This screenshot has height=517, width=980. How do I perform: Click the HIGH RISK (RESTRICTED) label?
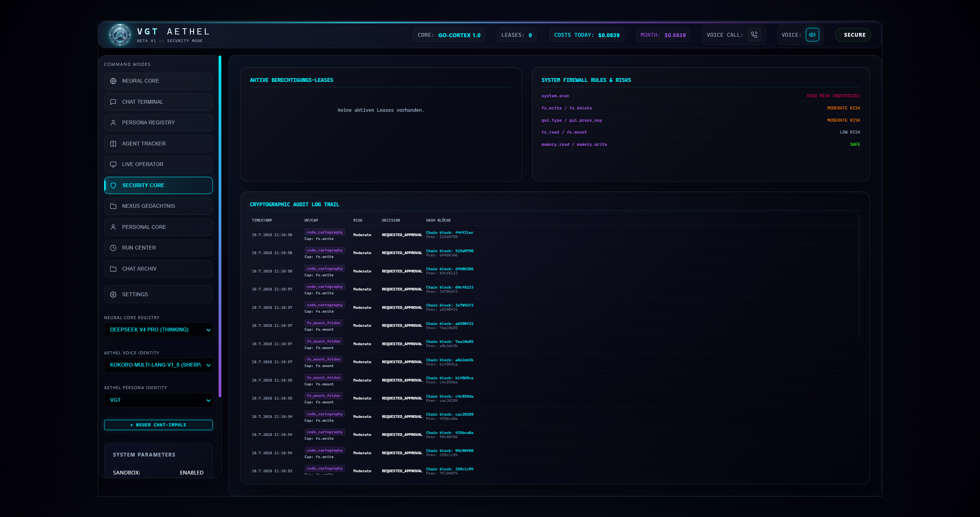click(x=833, y=96)
